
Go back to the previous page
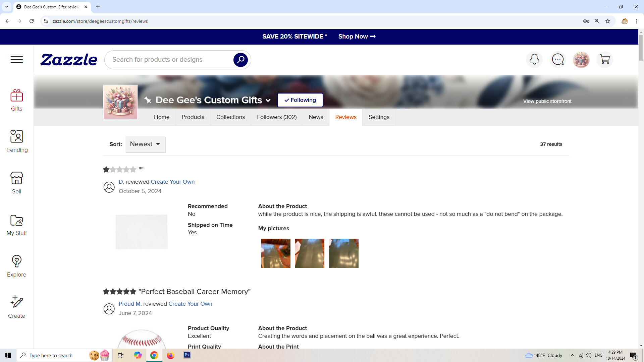[x=7, y=21]
